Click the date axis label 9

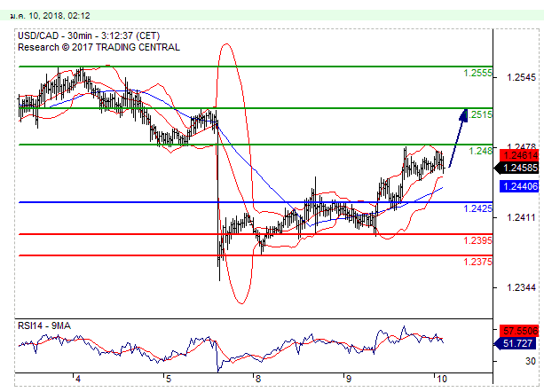(349, 379)
